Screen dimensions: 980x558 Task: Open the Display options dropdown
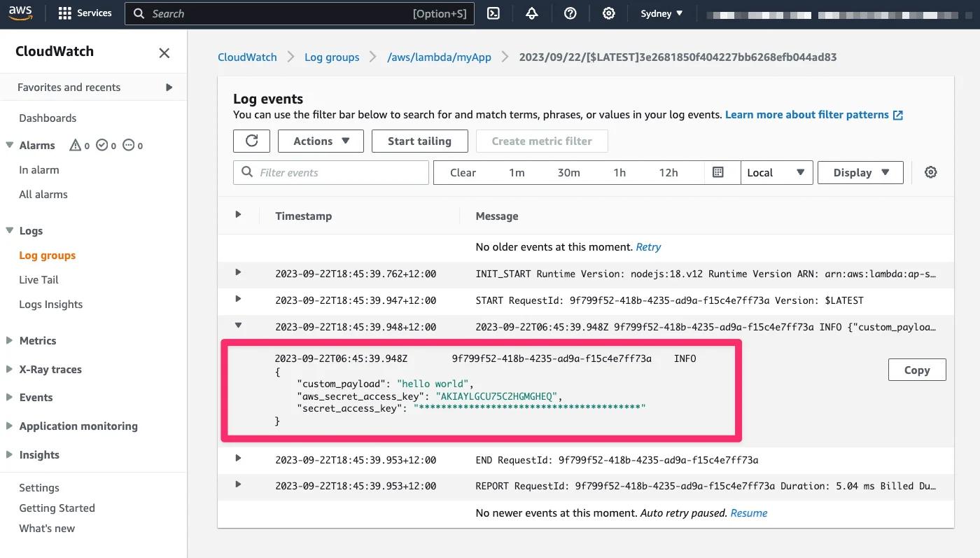point(860,172)
